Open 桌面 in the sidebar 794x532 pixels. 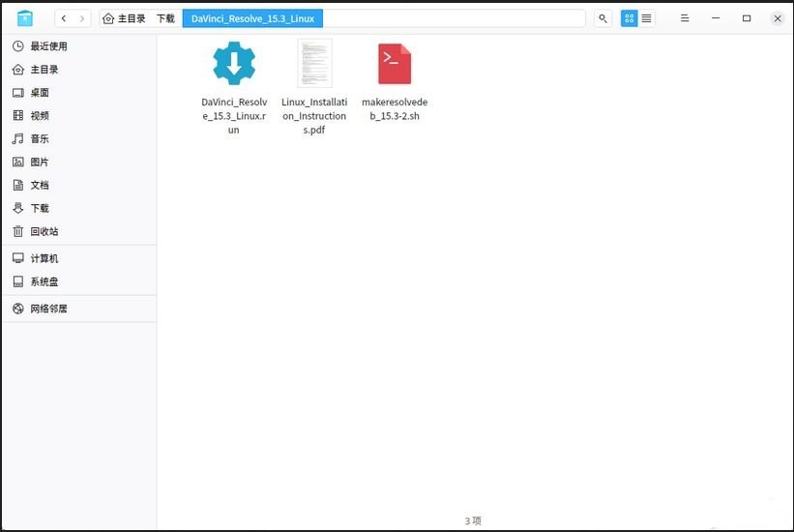[x=79, y=93]
